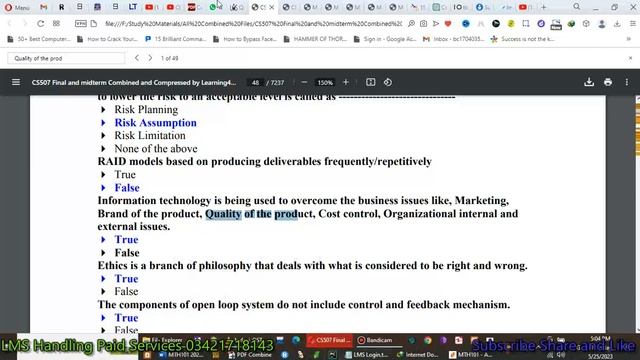Screen dimensions: 640x360
Task: Click the zoom level box showing 150%
Action: point(325,82)
